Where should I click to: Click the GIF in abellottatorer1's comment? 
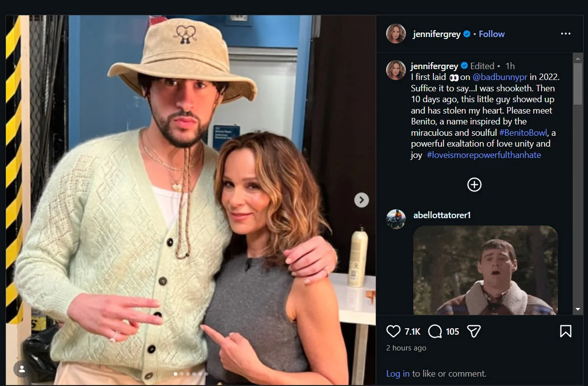(485, 270)
